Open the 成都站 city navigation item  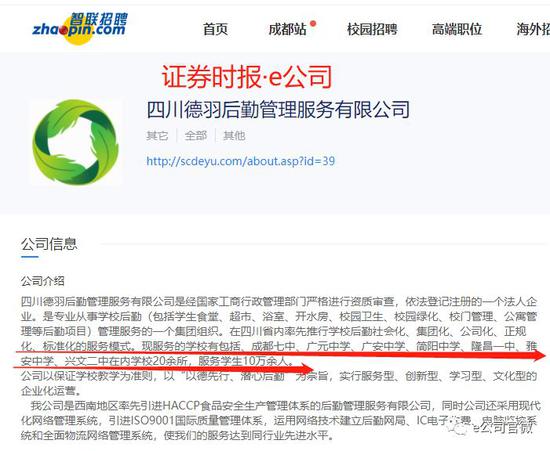coord(287,29)
